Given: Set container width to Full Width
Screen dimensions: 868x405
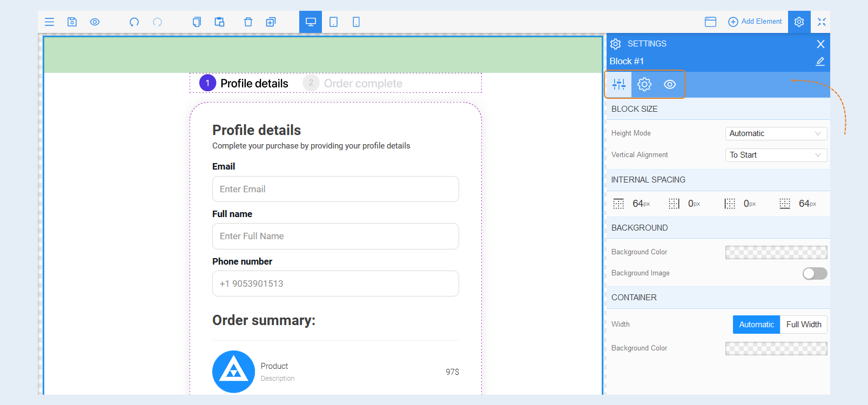Looking at the screenshot, I should [x=804, y=325].
